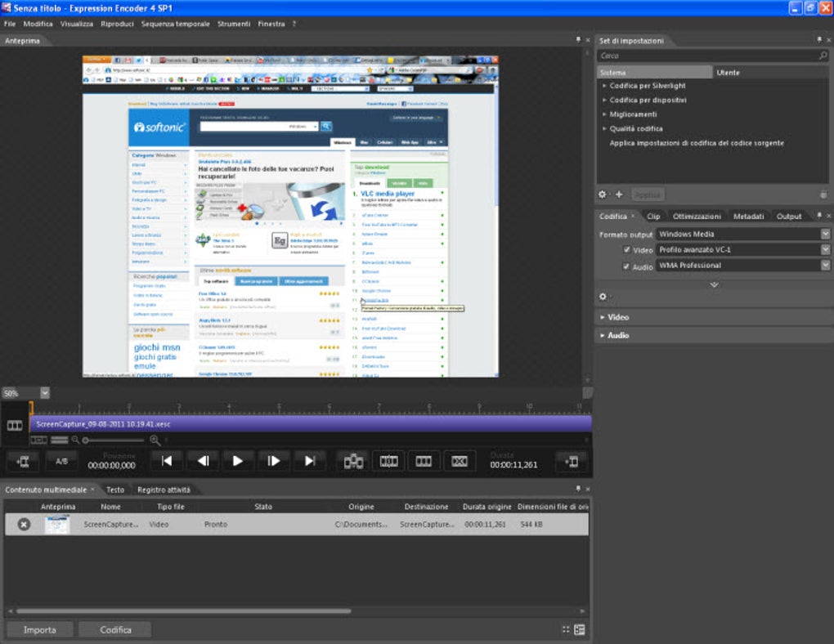Image resolution: width=834 pixels, height=644 pixels.
Task: Jump to the end of the clip
Action: click(x=309, y=461)
